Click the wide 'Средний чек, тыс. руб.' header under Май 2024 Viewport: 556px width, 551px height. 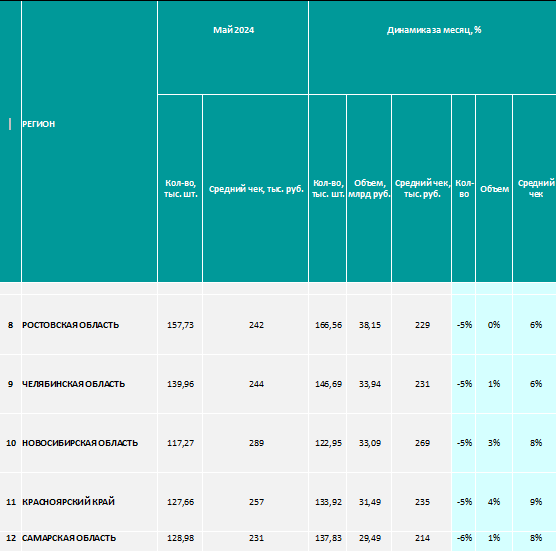(256, 189)
